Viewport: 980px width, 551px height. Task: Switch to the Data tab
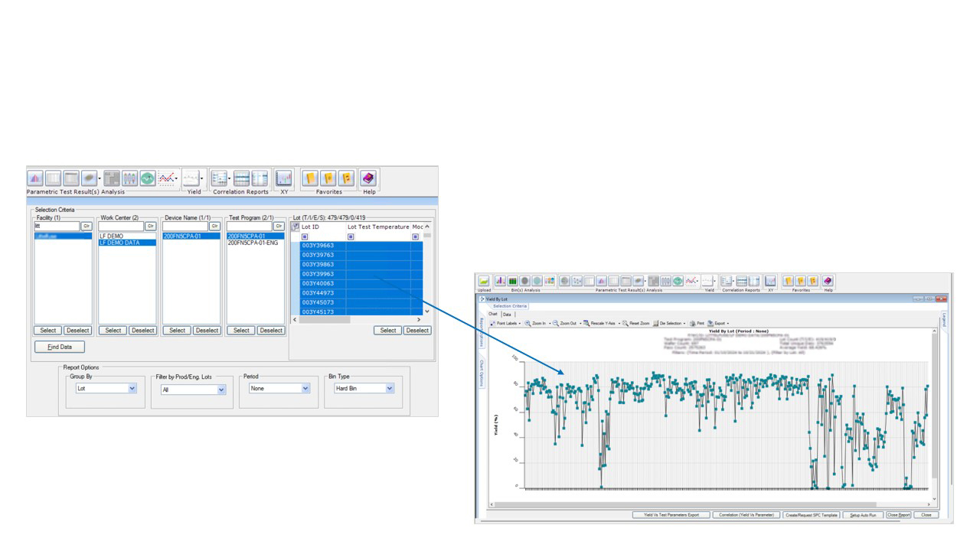point(507,315)
